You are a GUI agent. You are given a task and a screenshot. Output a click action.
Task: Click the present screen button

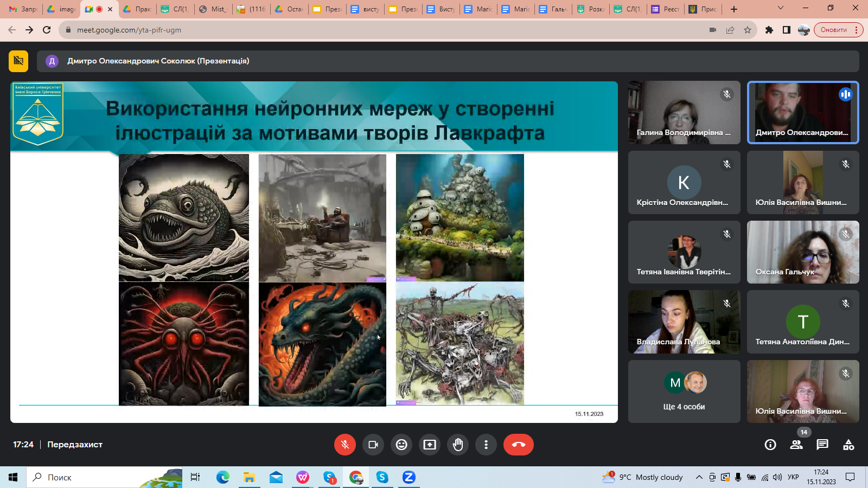coord(430,445)
